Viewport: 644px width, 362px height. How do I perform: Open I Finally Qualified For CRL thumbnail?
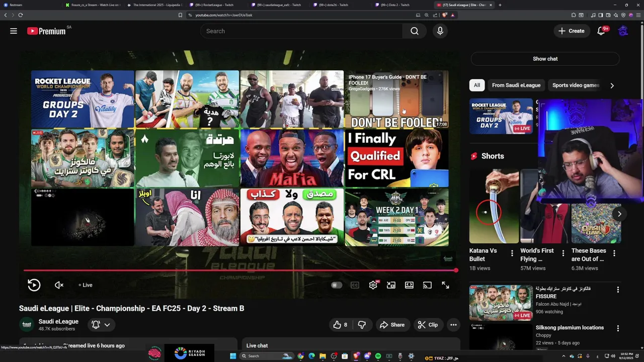point(396,158)
